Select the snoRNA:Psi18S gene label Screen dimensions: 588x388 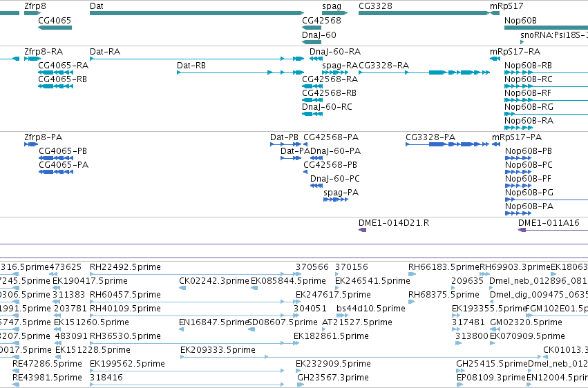pos(554,35)
